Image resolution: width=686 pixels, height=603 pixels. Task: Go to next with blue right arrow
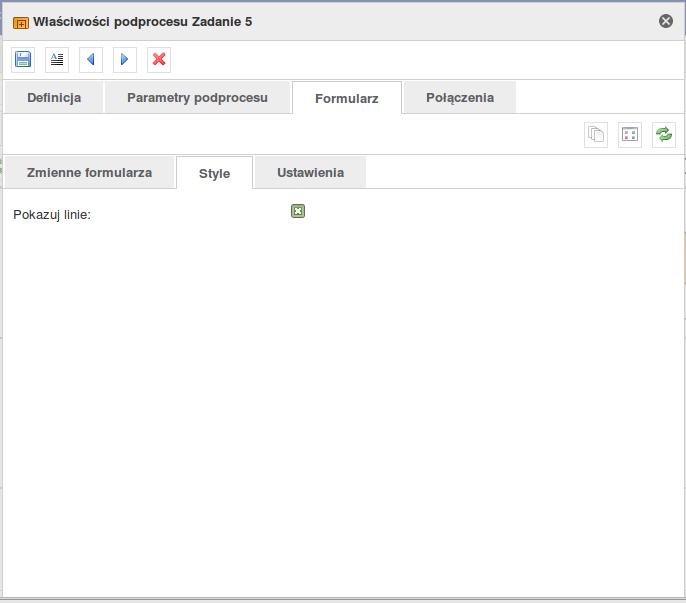125,60
